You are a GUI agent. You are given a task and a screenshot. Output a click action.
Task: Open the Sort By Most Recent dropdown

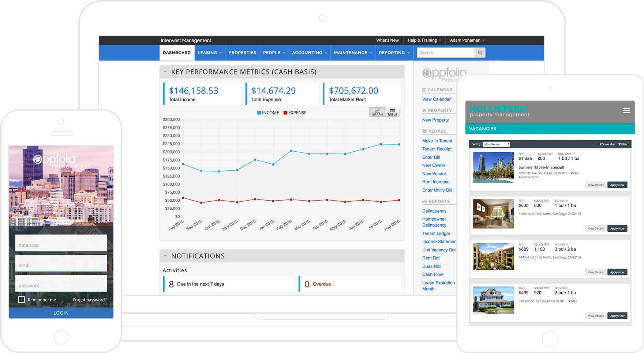496,144
